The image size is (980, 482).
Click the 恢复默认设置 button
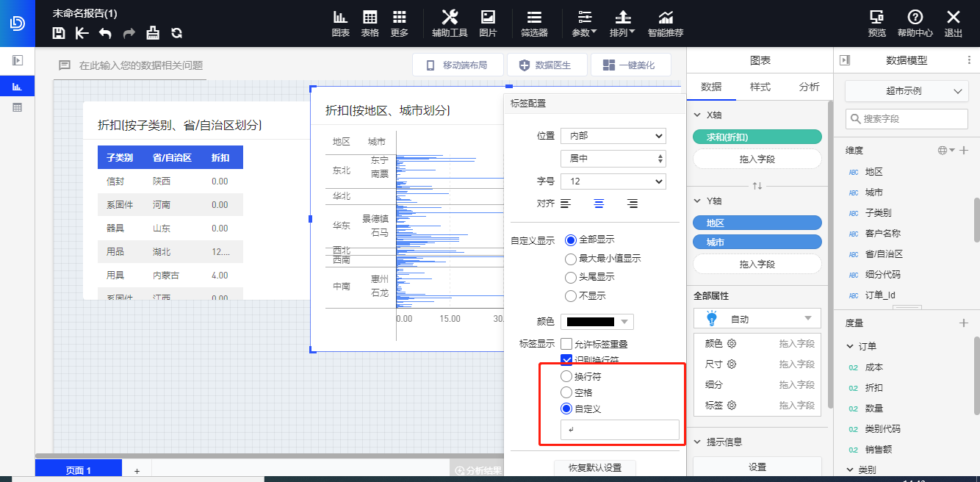click(x=595, y=468)
